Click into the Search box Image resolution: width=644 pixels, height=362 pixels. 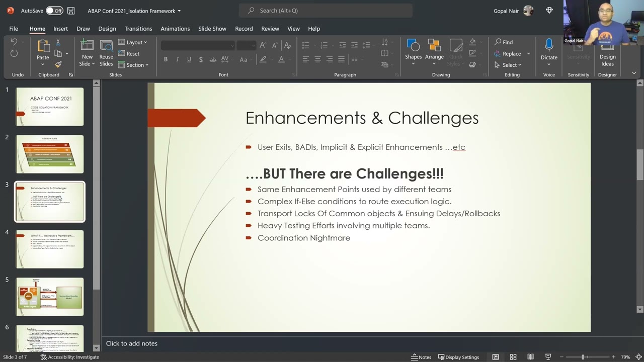[326, 11]
